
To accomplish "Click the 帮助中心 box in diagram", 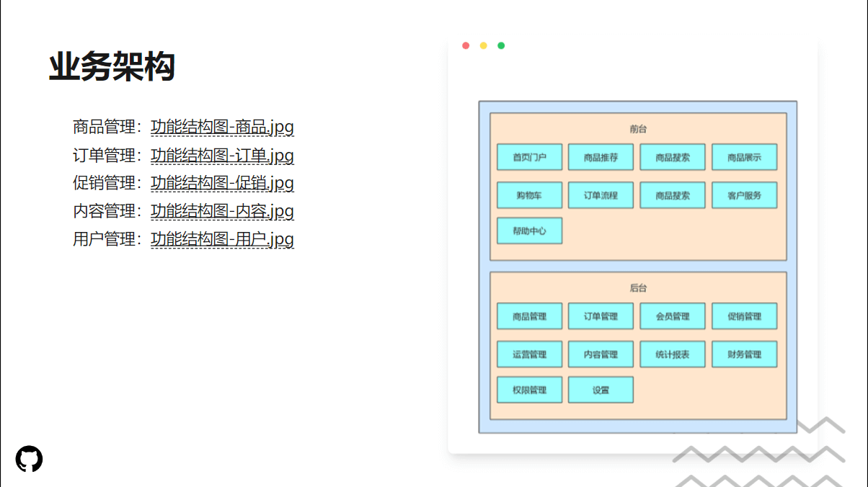I will coord(529,231).
